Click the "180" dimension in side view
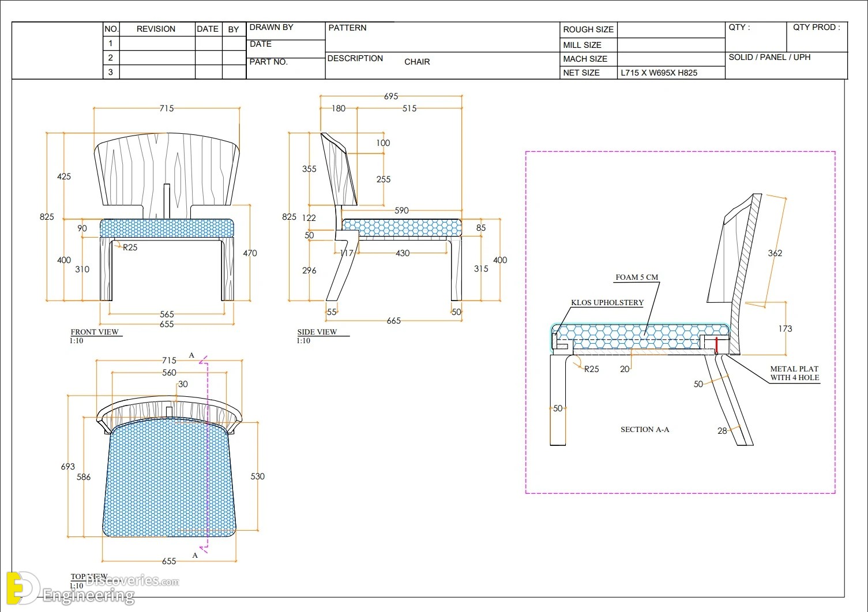The height and width of the screenshot is (612, 868). tap(339, 108)
